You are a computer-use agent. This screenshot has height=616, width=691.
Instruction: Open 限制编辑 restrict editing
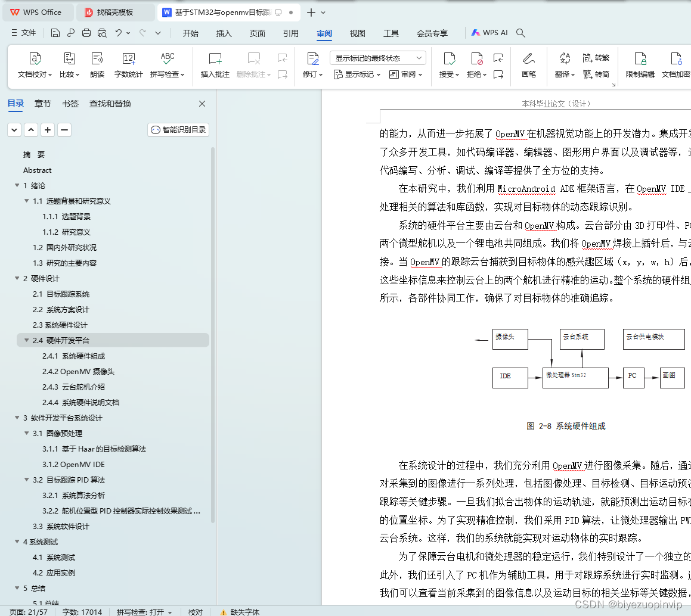pos(640,65)
